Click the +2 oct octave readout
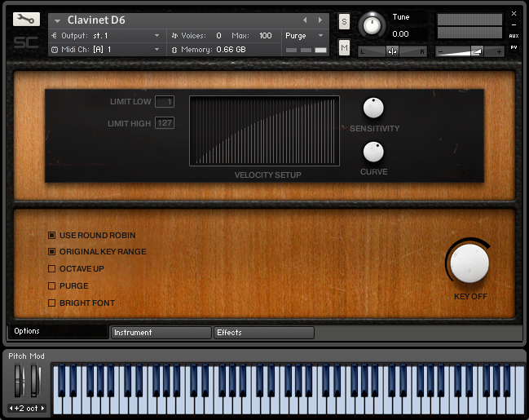Screen dimensions: 529x420 pyautogui.click(x=26, y=409)
